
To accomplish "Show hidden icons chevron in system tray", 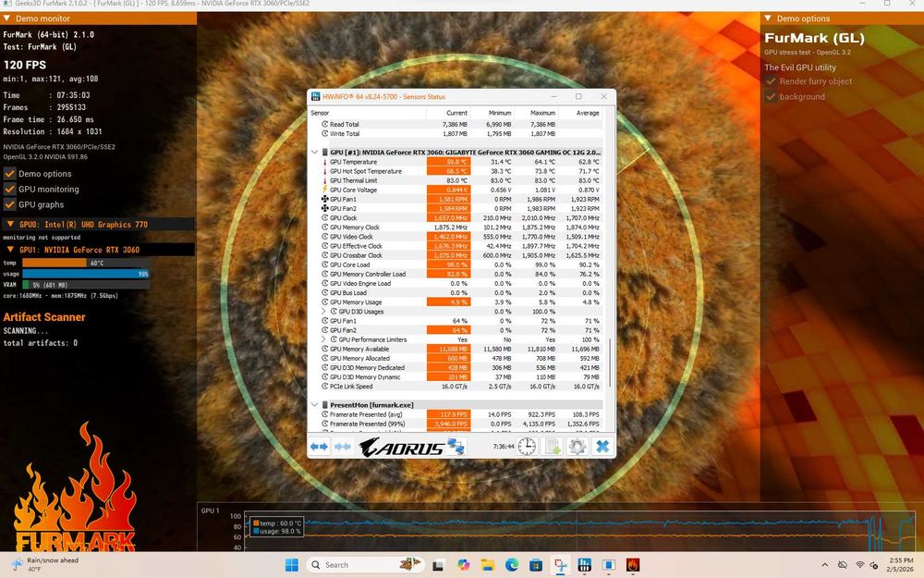I will pyautogui.click(x=824, y=565).
